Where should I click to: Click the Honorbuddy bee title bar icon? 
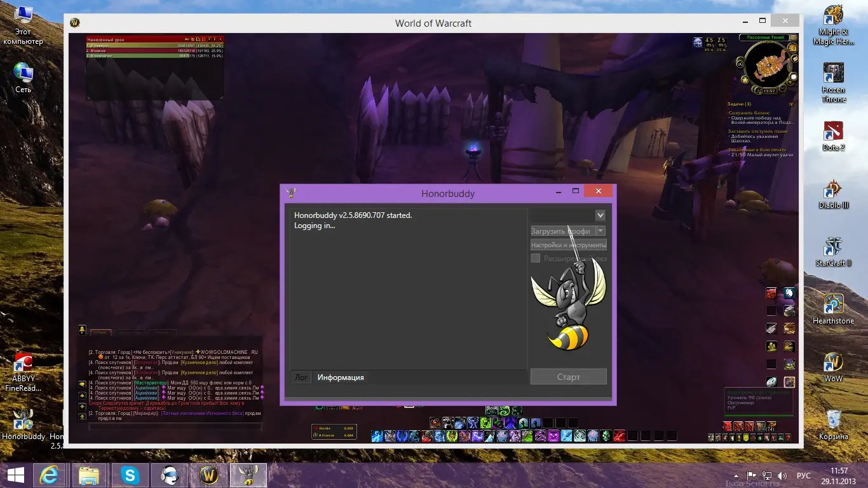(x=291, y=193)
